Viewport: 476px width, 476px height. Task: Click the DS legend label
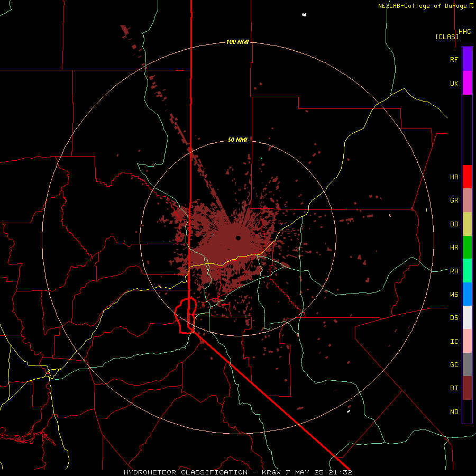(x=454, y=318)
